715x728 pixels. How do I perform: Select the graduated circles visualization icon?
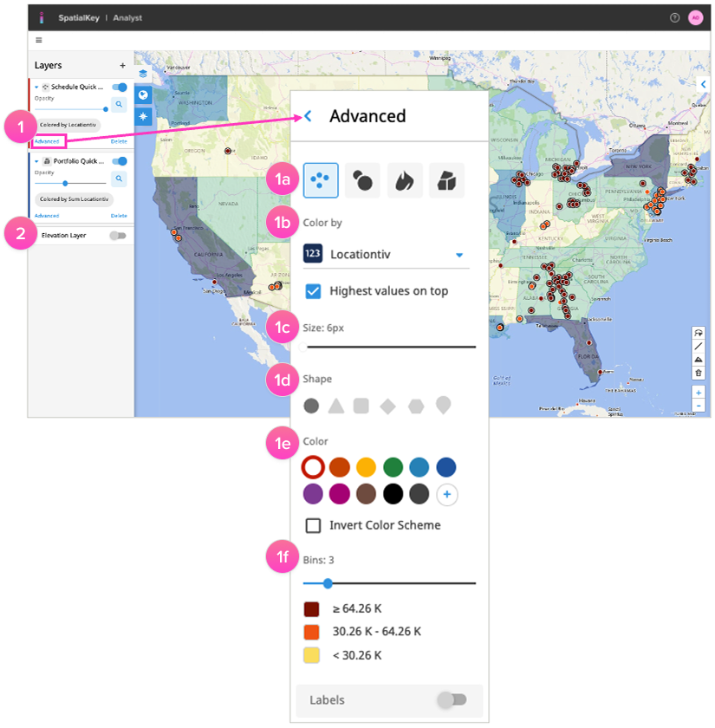362,180
